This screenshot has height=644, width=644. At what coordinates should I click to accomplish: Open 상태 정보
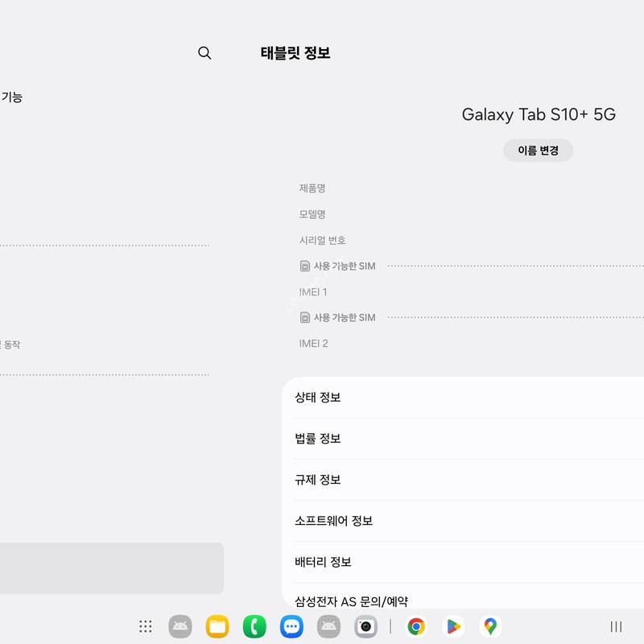pos(463,398)
